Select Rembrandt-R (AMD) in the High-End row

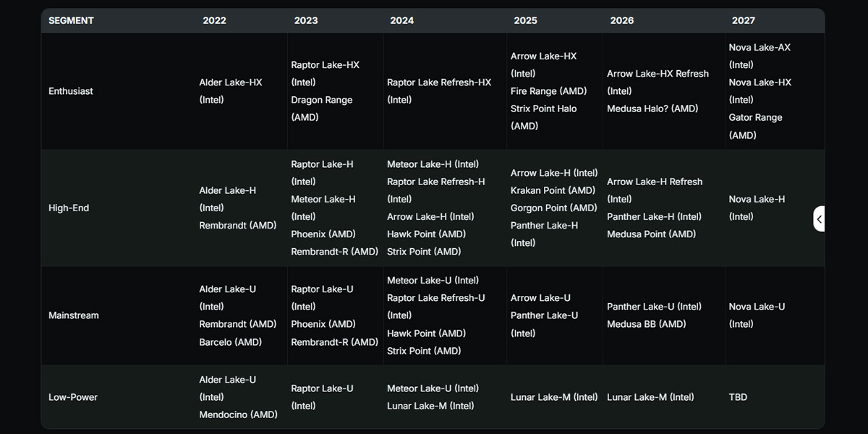tap(335, 252)
